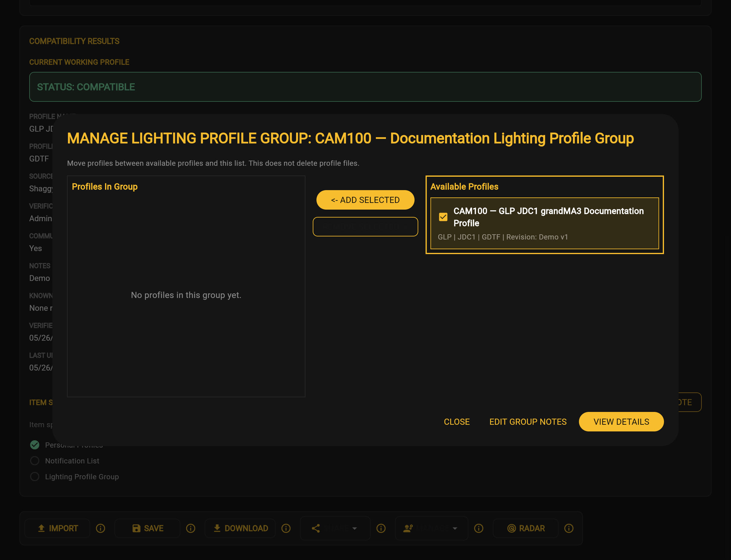Click the 'No profiles in this group yet.' message
731x560 pixels.
point(186,295)
